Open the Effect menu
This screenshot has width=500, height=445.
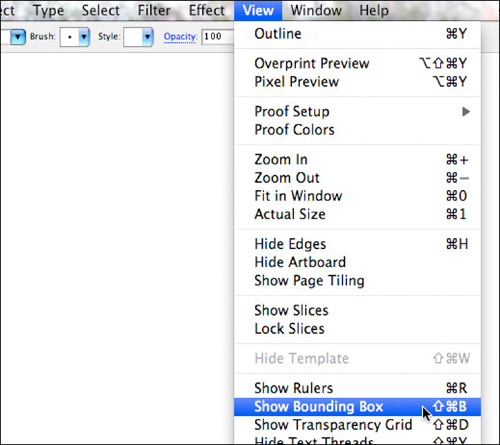pos(207,10)
